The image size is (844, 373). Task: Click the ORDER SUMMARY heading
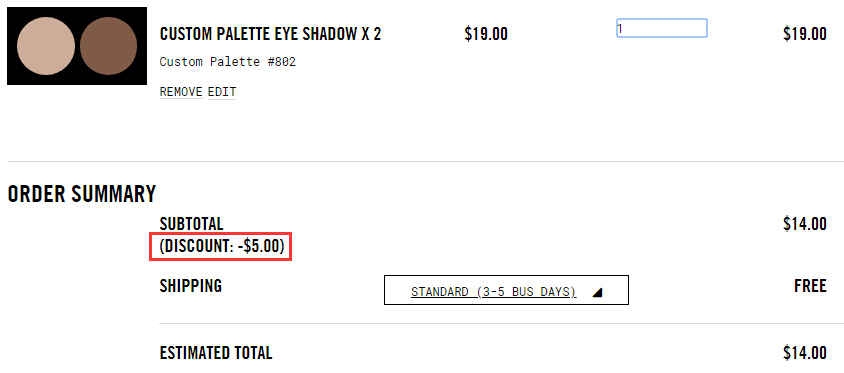[82, 194]
